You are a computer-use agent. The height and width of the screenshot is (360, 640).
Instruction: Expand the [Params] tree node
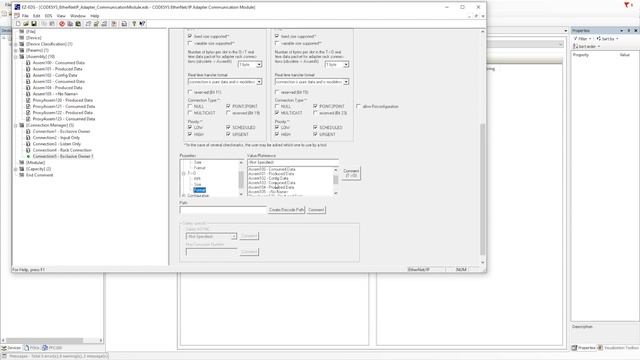click(16, 50)
